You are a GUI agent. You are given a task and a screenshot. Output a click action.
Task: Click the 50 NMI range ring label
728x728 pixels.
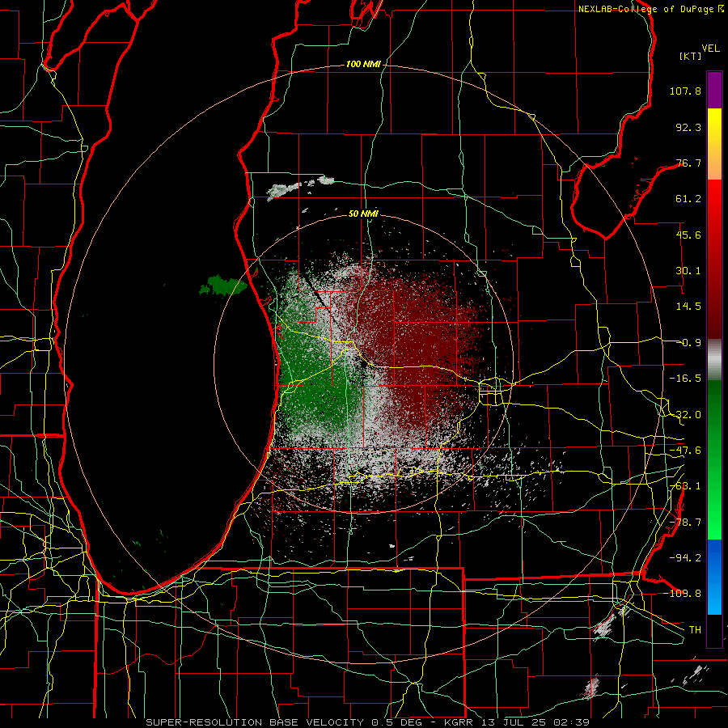(x=363, y=214)
